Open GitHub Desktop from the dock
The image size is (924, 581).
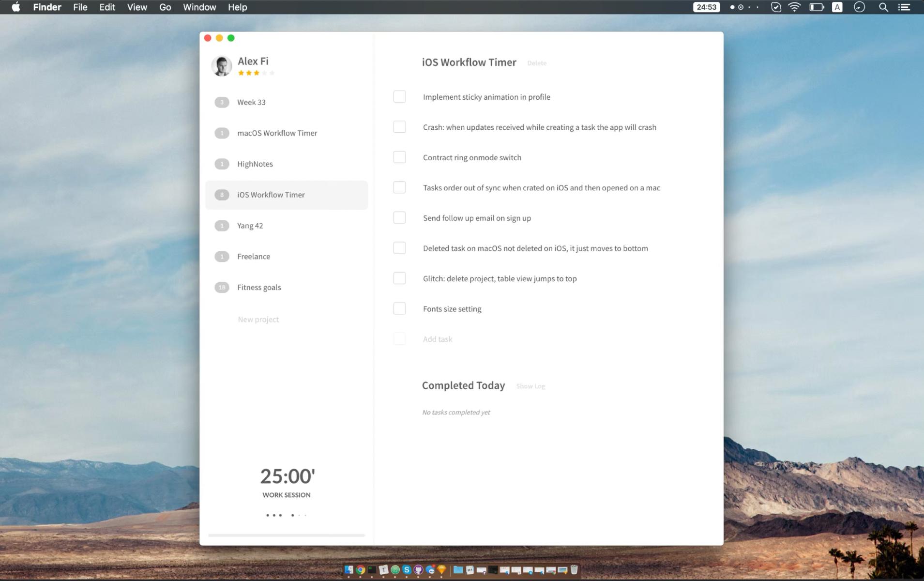[x=418, y=570]
